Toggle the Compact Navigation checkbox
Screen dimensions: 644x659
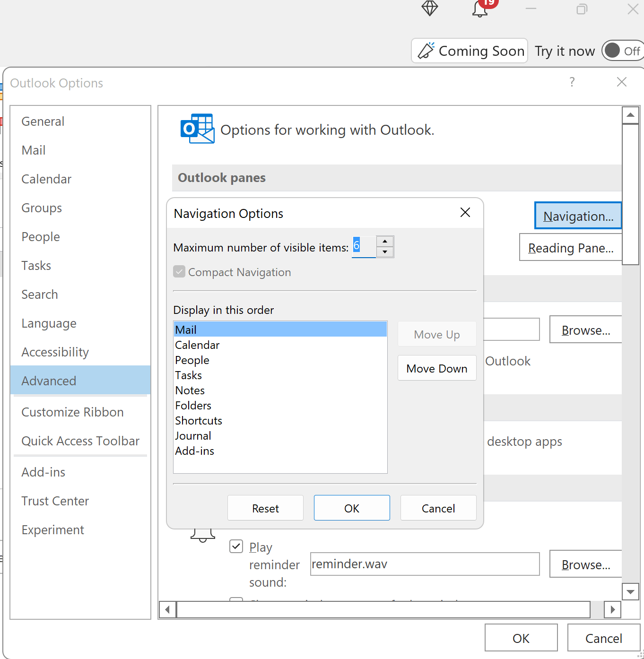pos(179,272)
